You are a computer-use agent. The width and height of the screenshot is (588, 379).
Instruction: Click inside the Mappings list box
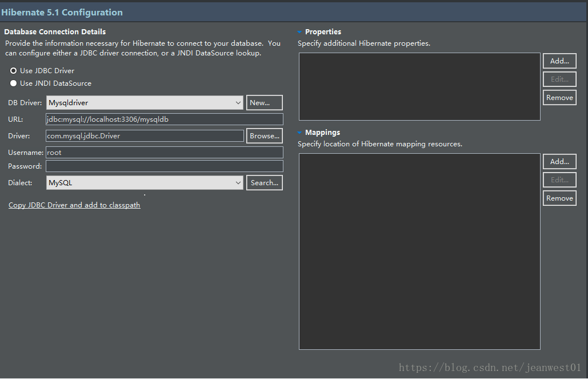coord(419,252)
